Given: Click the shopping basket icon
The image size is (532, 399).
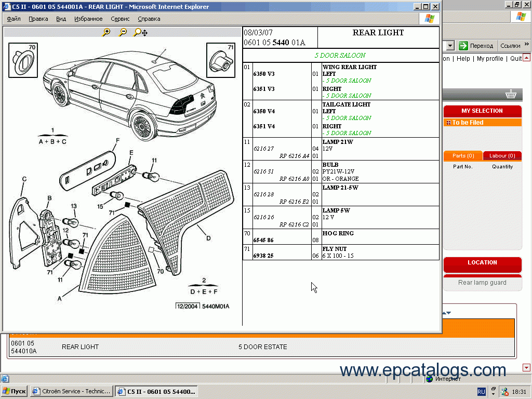Looking at the screenshot, I should tap(511, 95).
